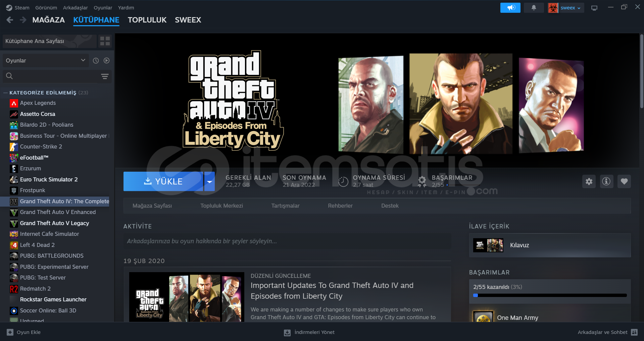Click the Steam logo icon in the menu bar
644x341 pixels.
tap(9, 8)
